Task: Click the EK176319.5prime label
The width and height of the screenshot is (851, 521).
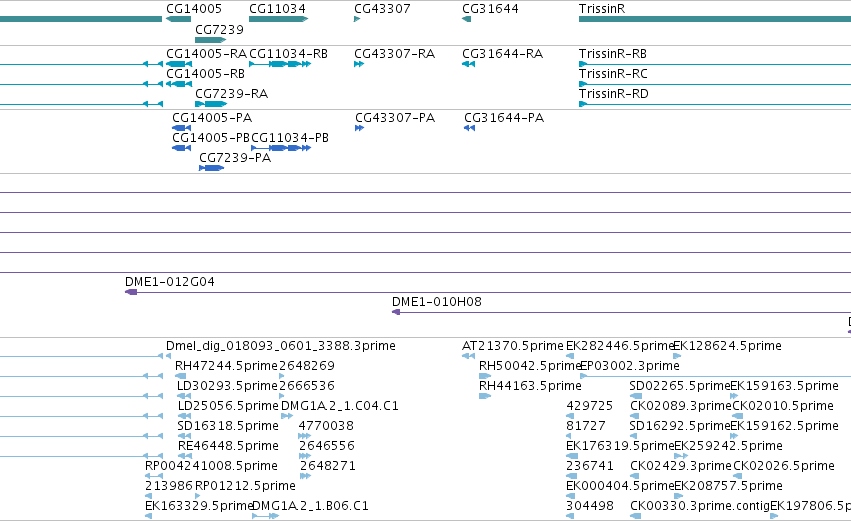Action: click(620, 446)
